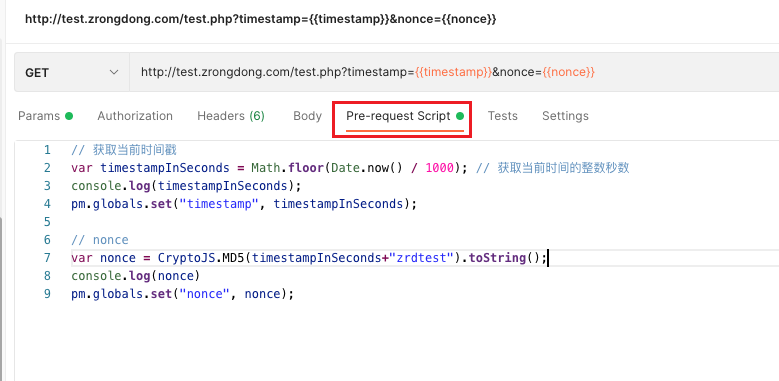Select the Pre-request Script tab

405,116
